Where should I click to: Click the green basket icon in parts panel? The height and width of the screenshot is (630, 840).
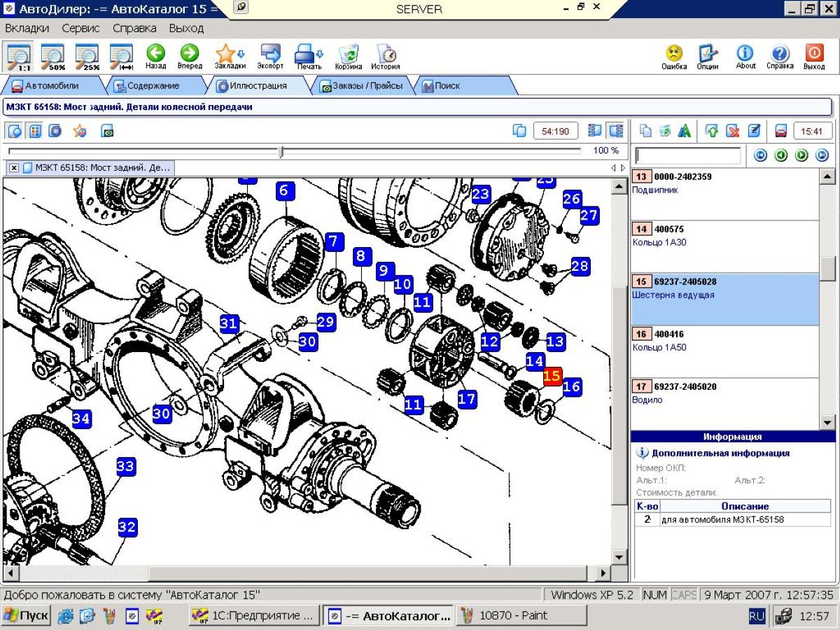(665, 131)
